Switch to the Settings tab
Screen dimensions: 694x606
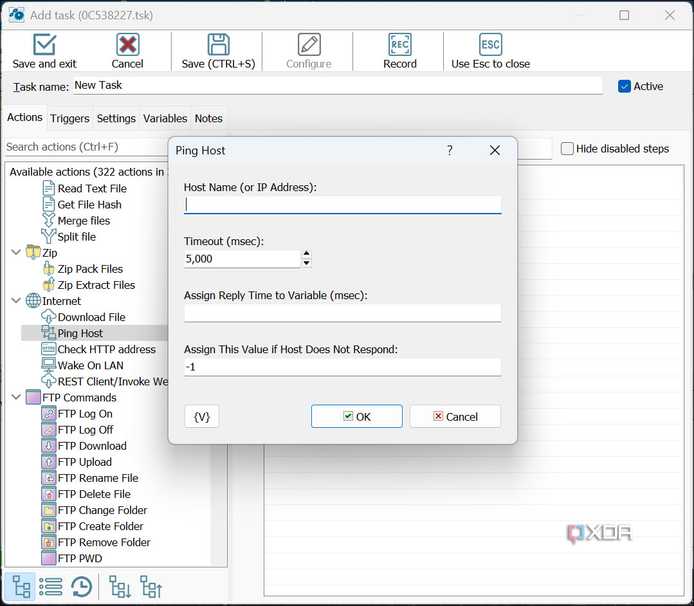pos(116,119)
